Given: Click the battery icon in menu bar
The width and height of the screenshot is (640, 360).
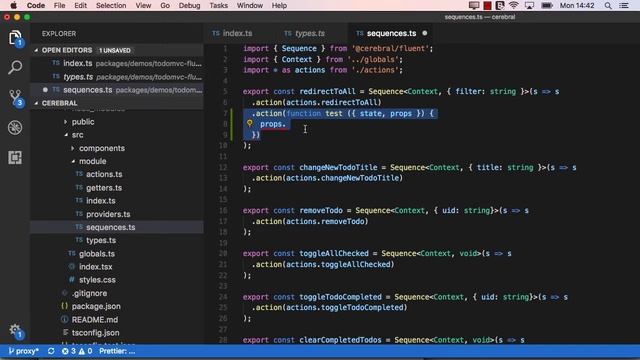Looking at the screenshot, I should point(547,6).
